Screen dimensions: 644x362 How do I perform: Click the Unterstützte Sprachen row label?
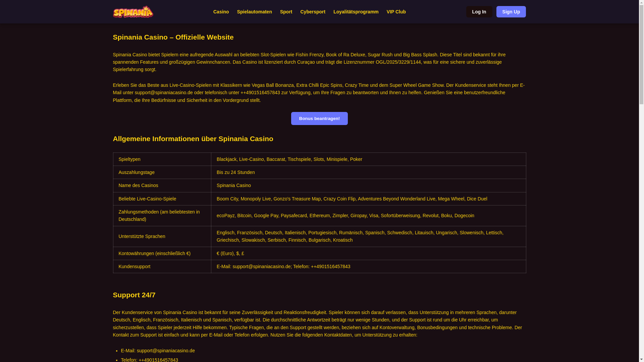click(162, 236)
